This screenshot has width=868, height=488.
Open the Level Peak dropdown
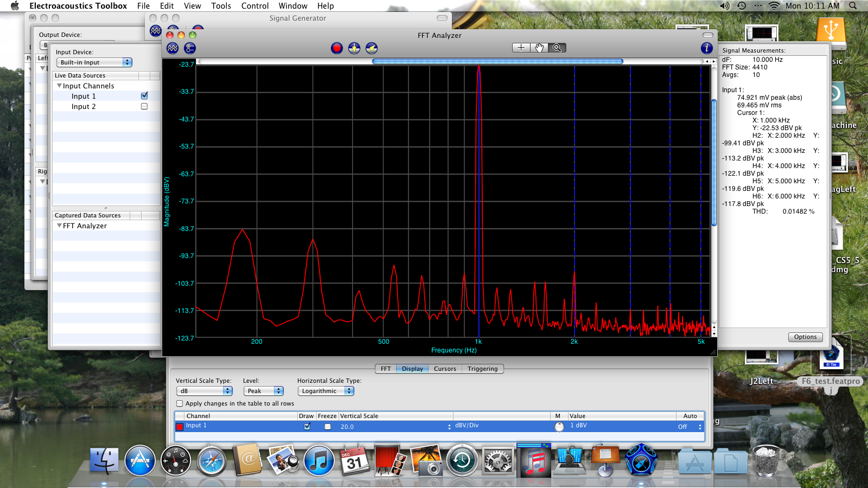click(x=263, y=391)
